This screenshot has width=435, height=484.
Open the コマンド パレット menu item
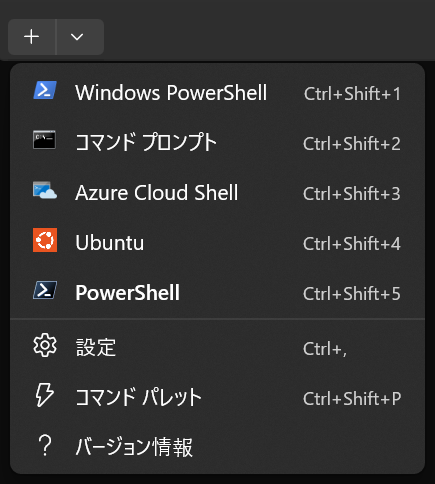[x=217, y=398]
